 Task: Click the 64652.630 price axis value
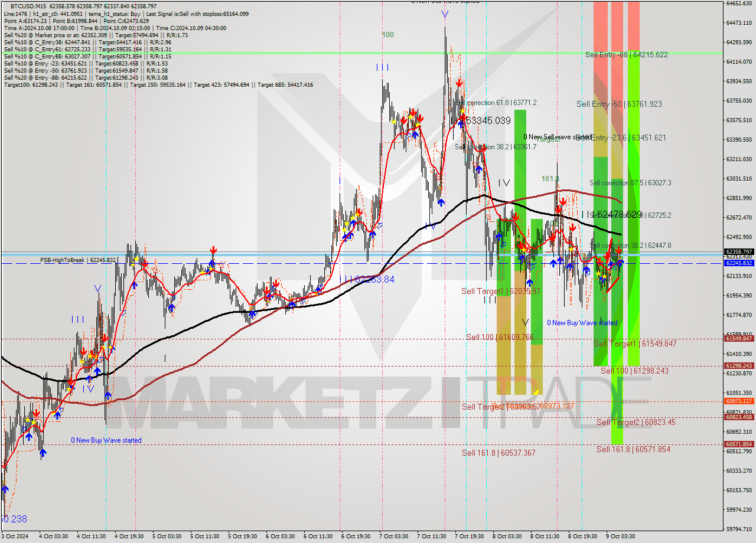point(738,4)
